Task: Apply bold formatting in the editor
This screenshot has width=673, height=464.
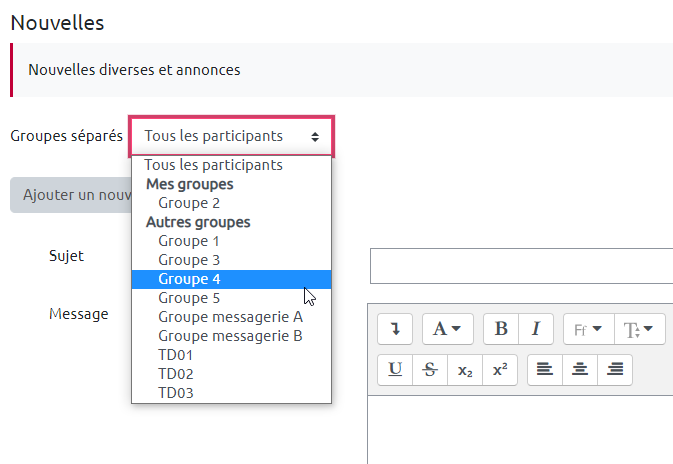Action: click(x=501, y=329)
